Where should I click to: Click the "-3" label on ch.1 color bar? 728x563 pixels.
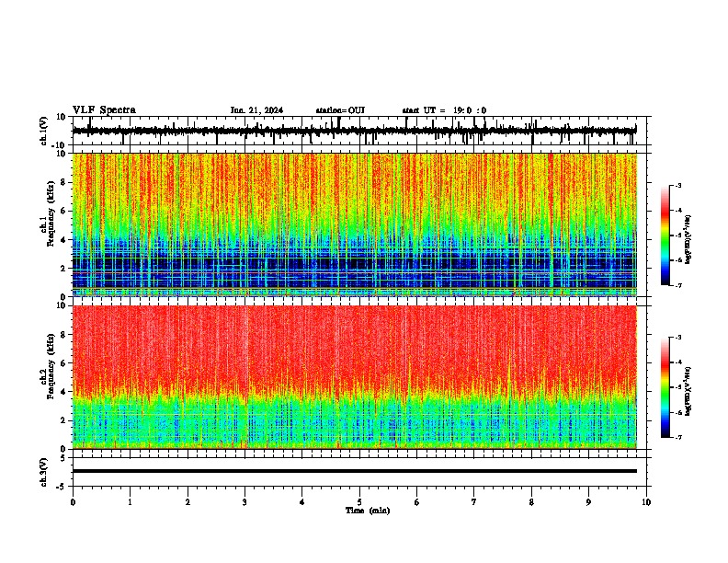(x=678, y=185)
